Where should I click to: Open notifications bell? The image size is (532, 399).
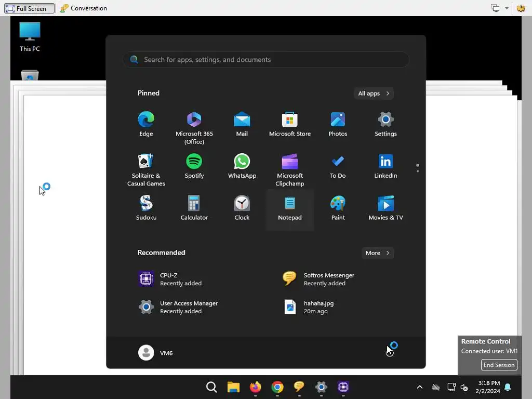pyautogui.click(x=508, y=387)
